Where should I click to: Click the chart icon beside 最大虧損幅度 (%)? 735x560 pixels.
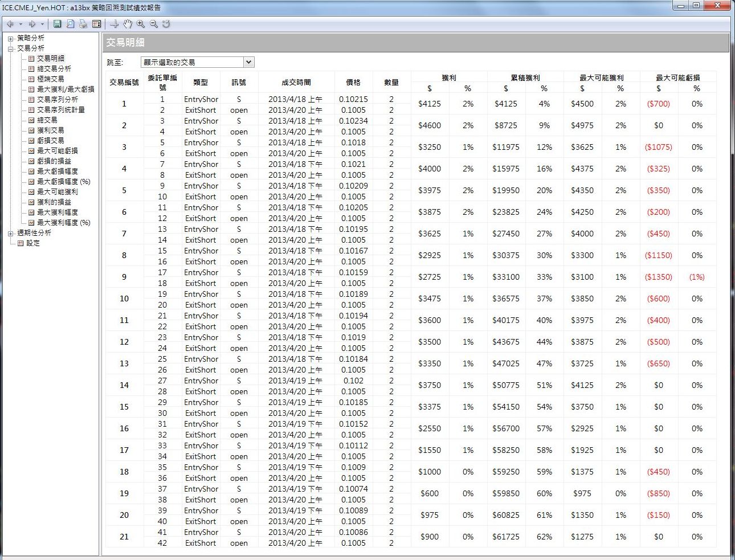click(31, 182)
